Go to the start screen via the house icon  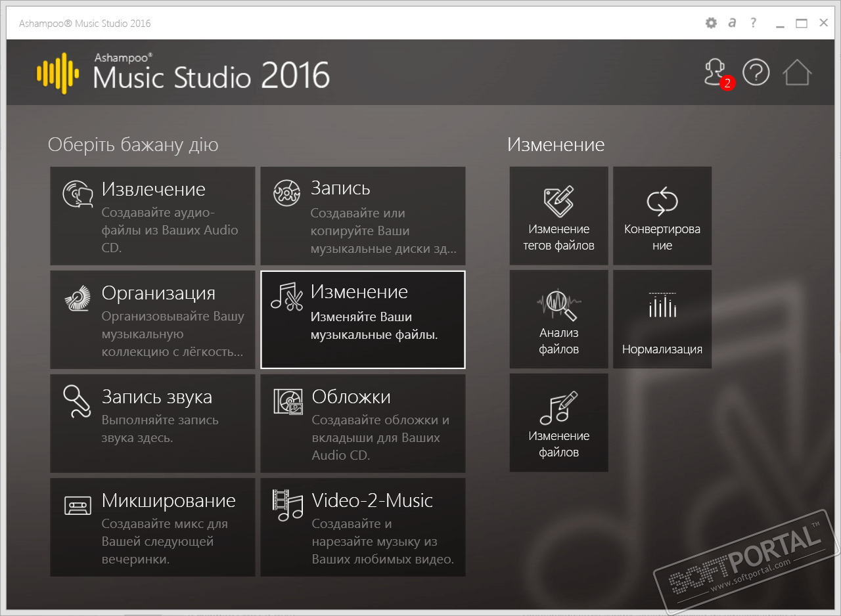click(798, 72)
